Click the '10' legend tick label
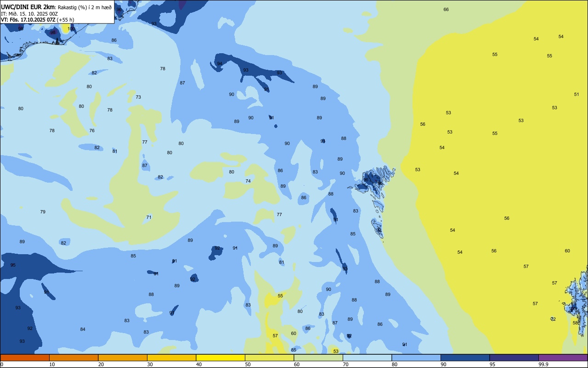The width and height of the screenshot is (588, 368). (x=52, y=364)
